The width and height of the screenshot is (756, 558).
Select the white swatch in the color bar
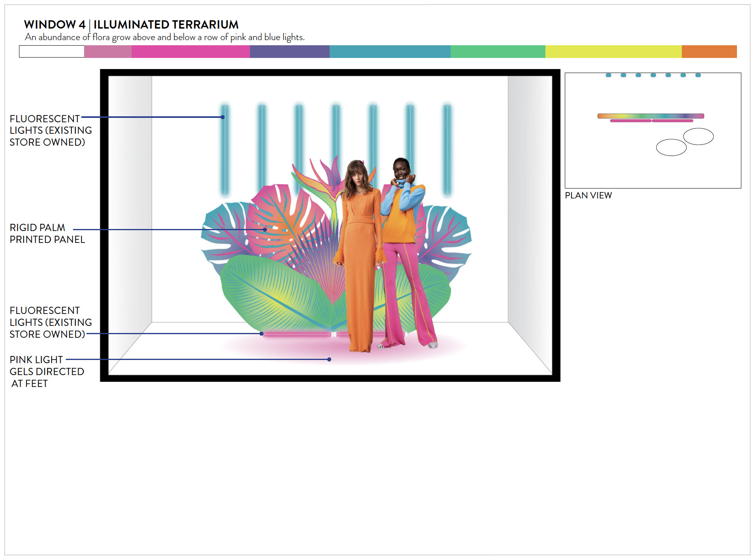[x=52, y=52]
